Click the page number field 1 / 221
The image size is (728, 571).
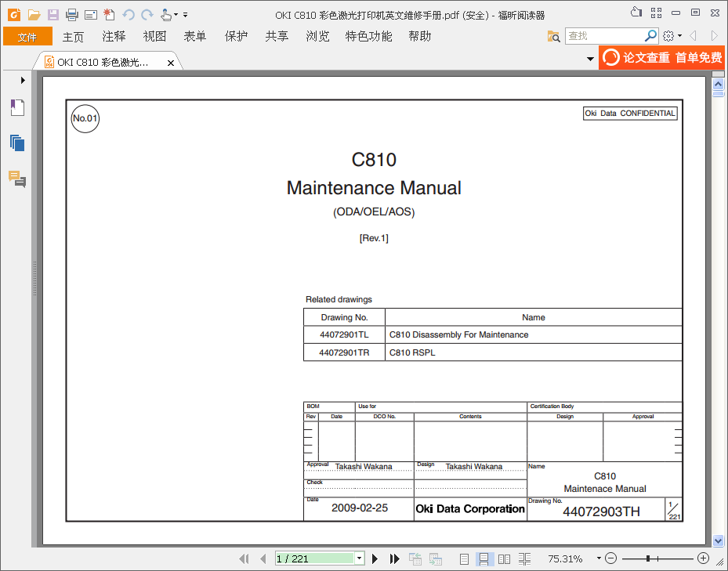coord(314,558)
